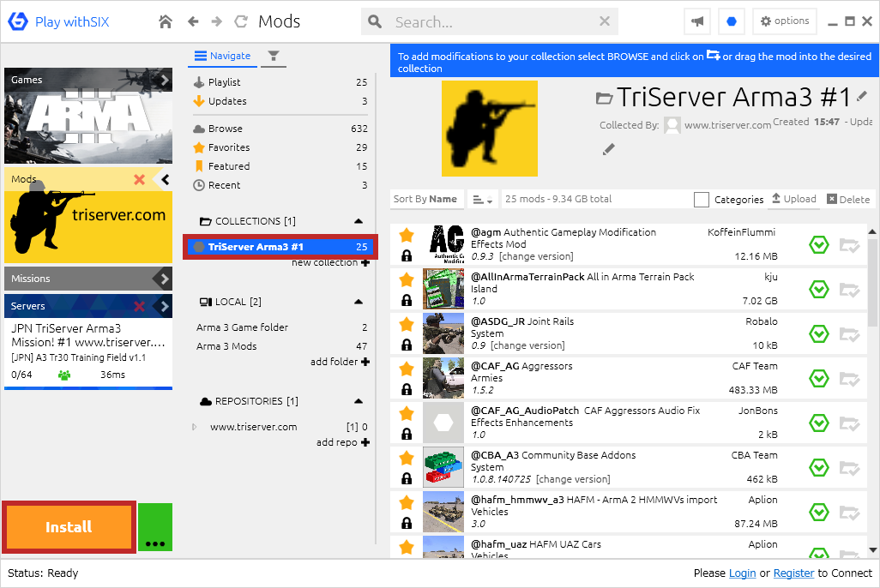Expand the Servers panel chevron
880x588 pixels.
click(x=165, y=306)
